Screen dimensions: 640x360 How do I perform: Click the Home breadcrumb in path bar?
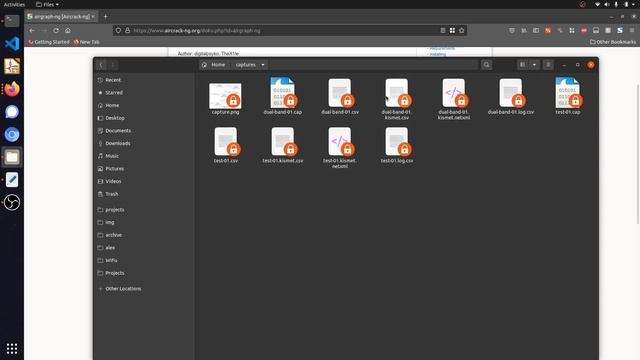click(214, 65)
